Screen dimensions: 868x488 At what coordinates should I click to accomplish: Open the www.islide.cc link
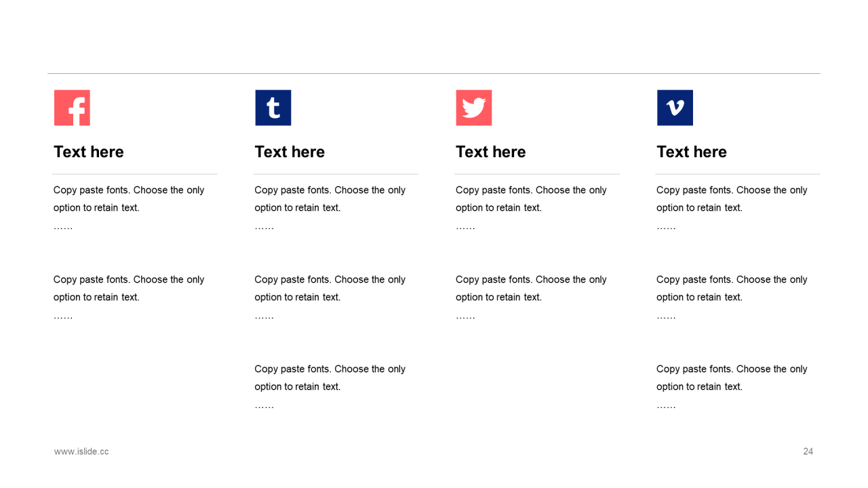[81, 451]
